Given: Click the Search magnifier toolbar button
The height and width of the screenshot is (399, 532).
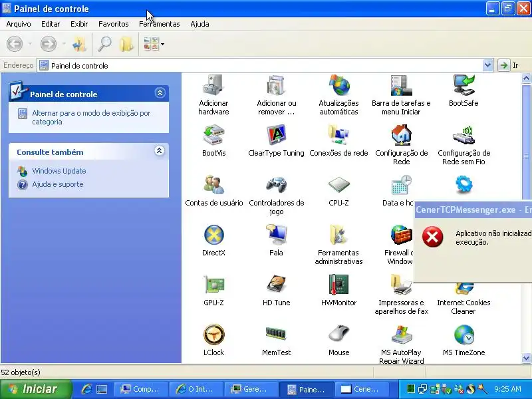Looking at the screenshot, I should click(104, 44).
